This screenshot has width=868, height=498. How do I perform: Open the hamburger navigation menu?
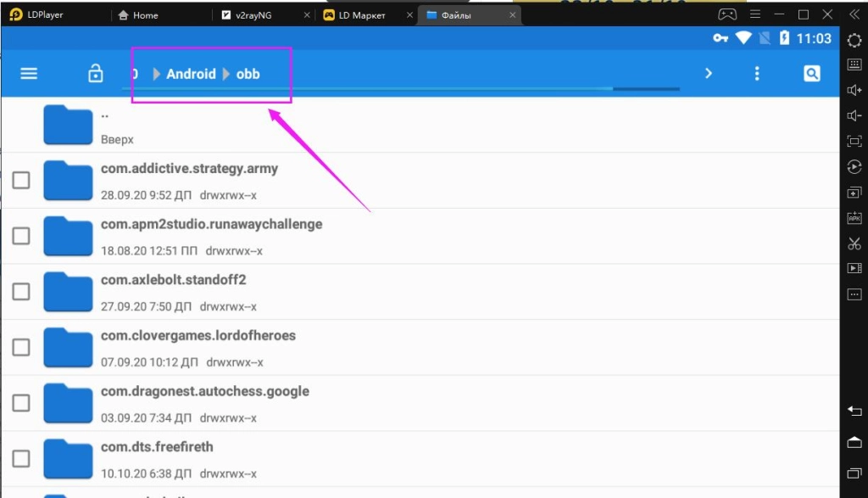point(29,74)
